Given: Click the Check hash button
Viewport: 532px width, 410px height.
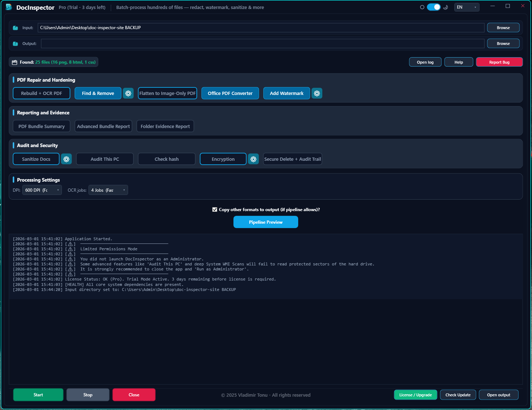Looking at the screenshot, I should 167,159.
